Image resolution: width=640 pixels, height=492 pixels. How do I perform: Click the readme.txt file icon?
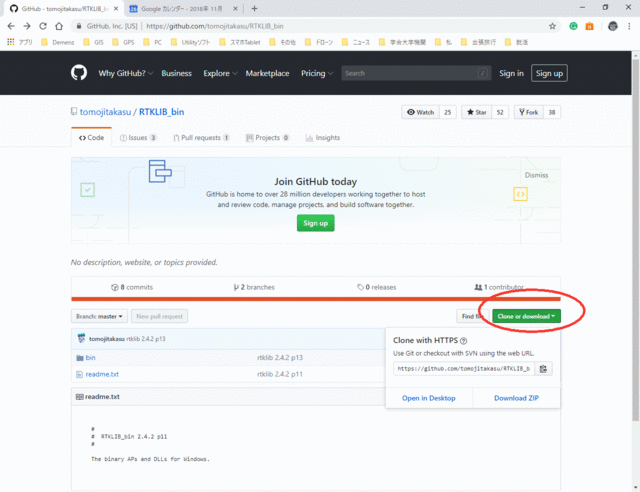[80, 374]
